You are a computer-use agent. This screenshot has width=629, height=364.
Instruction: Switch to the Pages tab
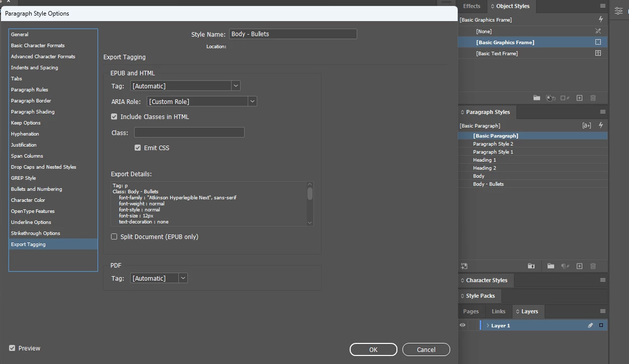471,311
